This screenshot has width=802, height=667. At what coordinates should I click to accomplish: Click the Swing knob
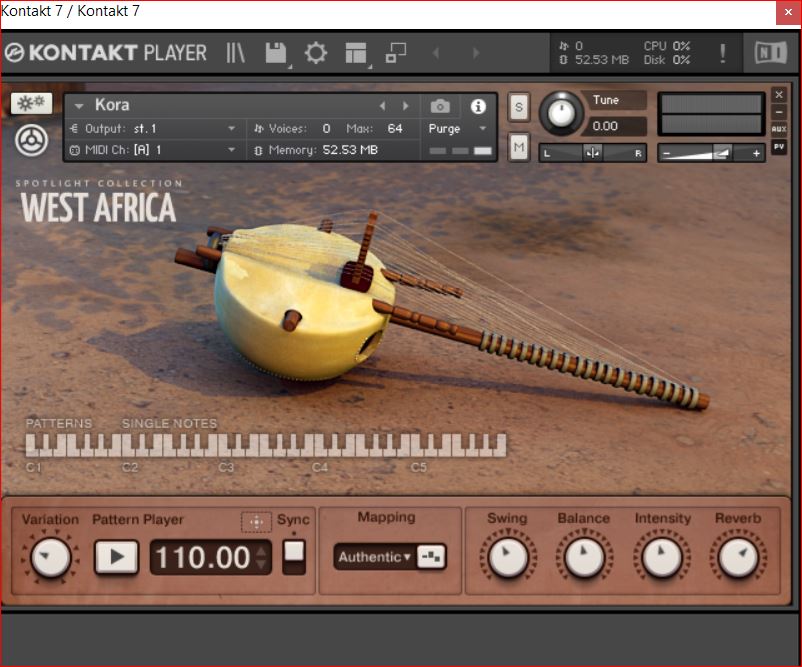tap(507, 557)
